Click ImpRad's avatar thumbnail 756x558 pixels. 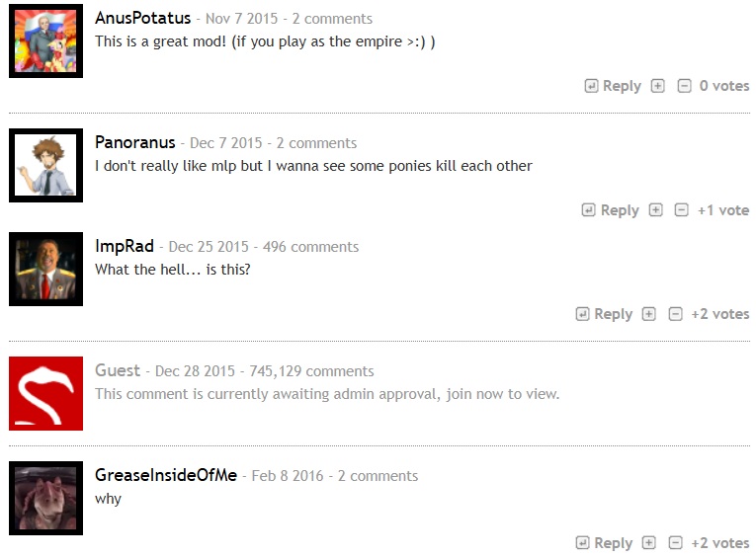click(x=45, y=269)
